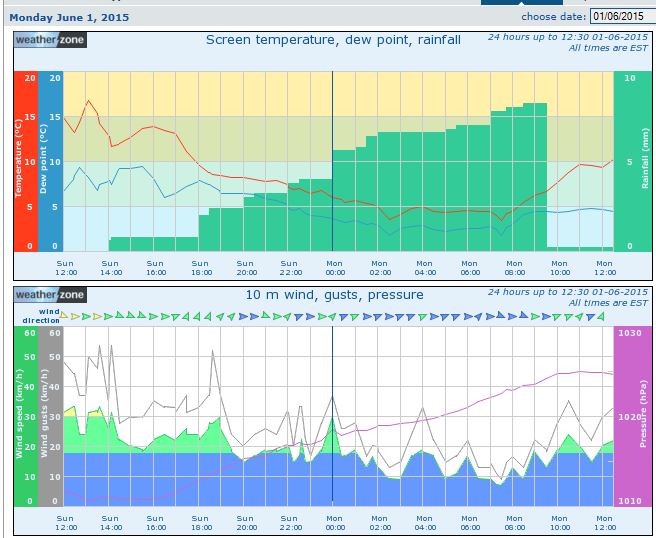The height and width of the screenshot is (538, 656).
Task: Click the '10 m wind, gusts, pressure' title
Action: [x=334, y=295]
